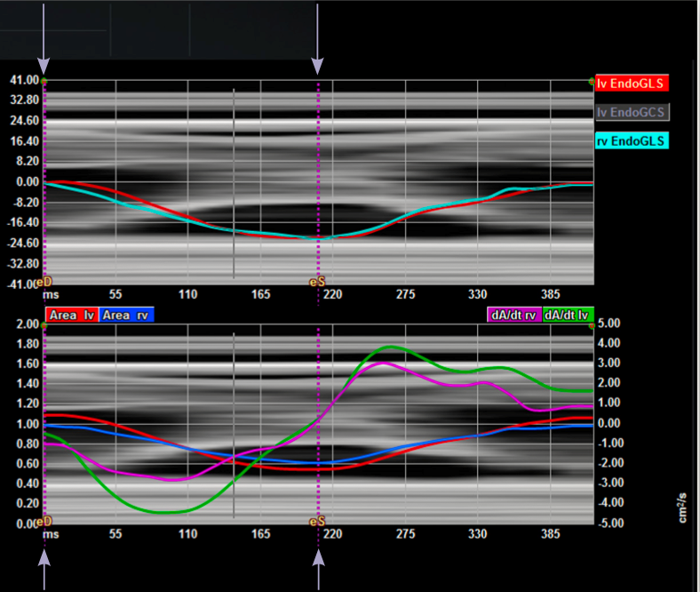Click the 385 ms tick label under strain graph

pyautogui.click(x=551, y=294)
